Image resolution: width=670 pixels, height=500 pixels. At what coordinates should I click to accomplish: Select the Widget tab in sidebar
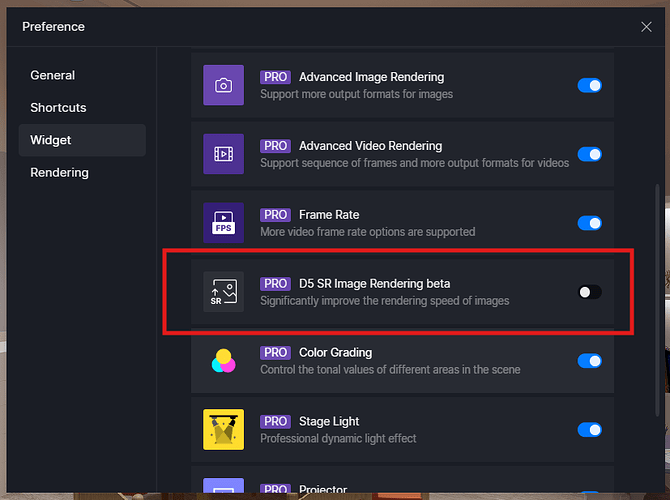(51, 140)
